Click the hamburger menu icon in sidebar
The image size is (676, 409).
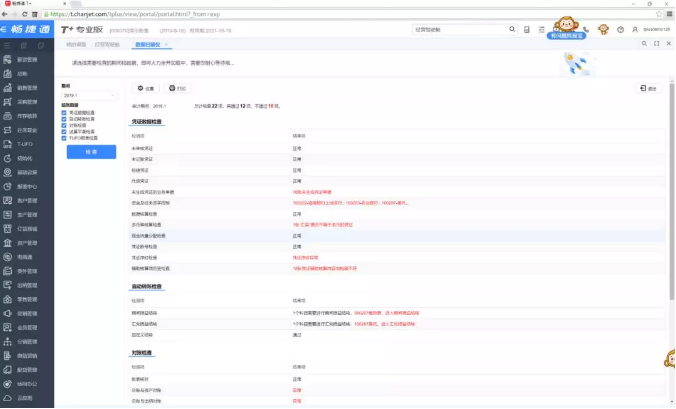[x=8, y=45]
